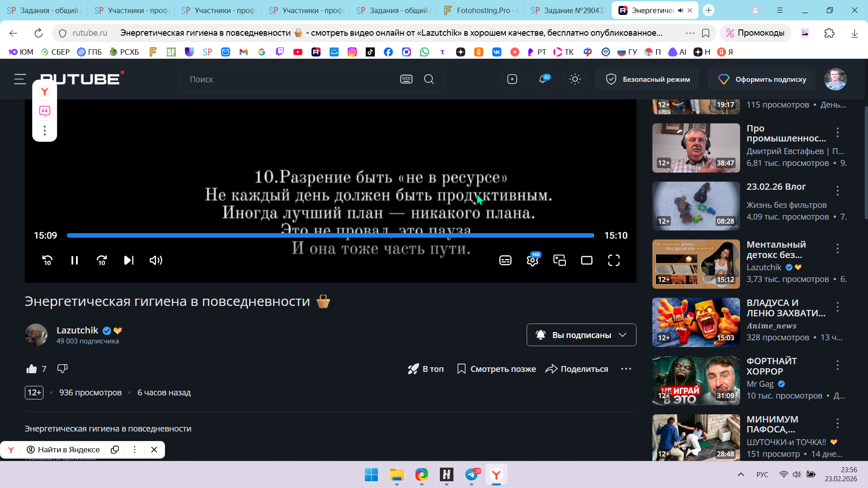Switch to Fotohosting.Pro browser tab
868x488 pixels.
(x=482, y=10)
